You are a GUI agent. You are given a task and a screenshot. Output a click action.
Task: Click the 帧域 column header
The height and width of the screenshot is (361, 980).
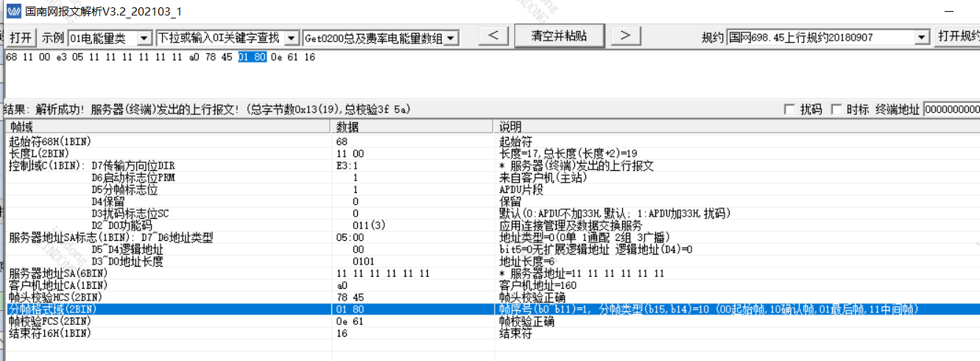(166, 127)
